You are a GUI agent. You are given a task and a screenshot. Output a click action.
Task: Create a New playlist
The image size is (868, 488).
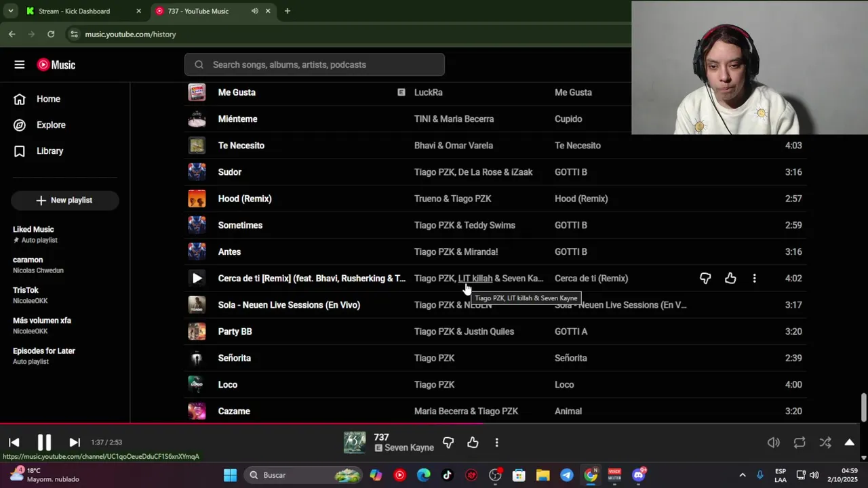pos(65,200)
